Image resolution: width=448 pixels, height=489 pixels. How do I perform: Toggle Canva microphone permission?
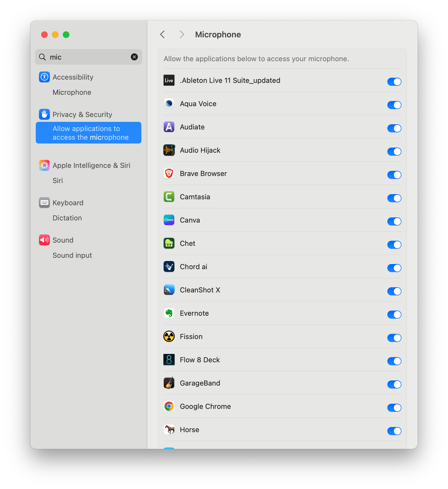pyautogui.click(x=394, y=221)
